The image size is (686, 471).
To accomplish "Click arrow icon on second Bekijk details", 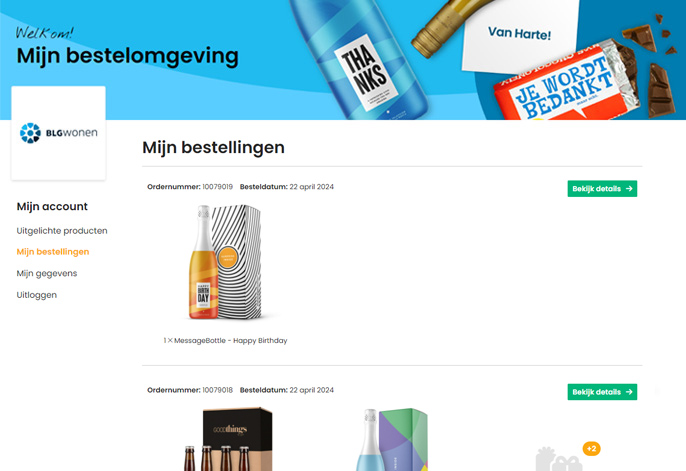I will [629, 392].
